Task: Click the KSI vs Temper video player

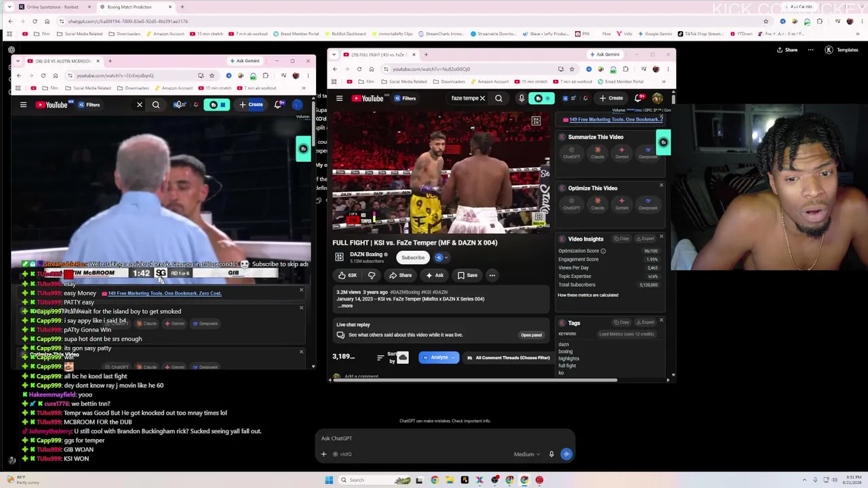Action: [x=441, y=172]
